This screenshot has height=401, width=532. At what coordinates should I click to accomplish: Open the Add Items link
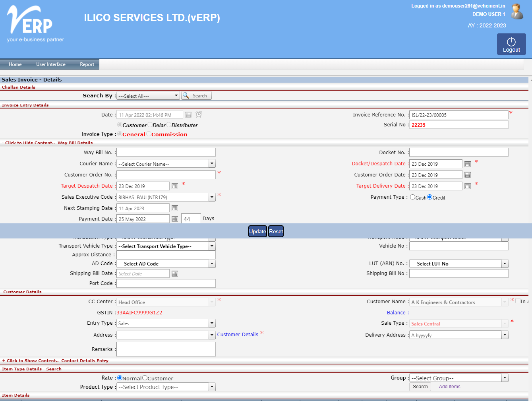tap(450, 387)
